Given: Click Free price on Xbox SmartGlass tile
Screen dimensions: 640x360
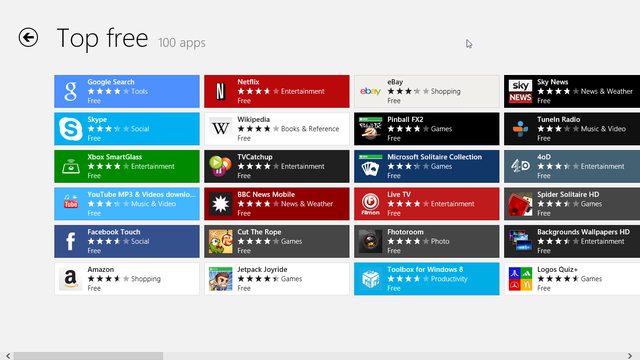Looking at the screenshot, I should (x=94, y=176).
